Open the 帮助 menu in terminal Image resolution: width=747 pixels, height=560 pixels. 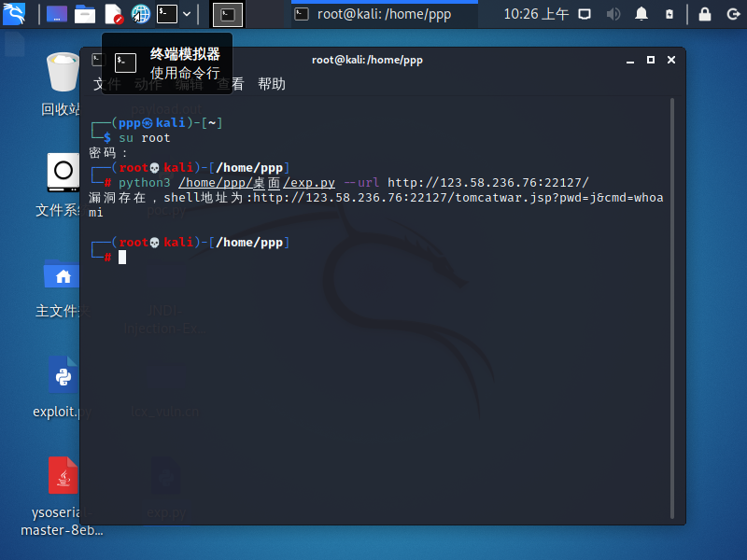point(272,84)
